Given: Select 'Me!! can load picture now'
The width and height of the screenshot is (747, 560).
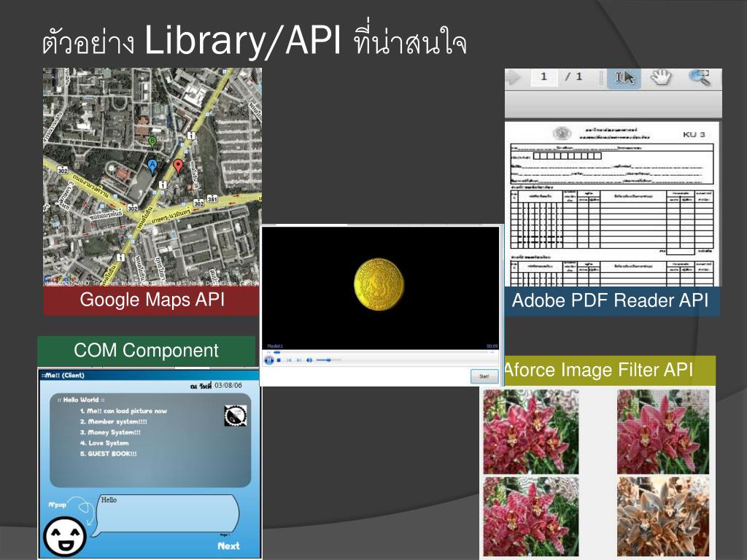Looking at the screenshot, I should pyautogui.click(x=123, y=411).
